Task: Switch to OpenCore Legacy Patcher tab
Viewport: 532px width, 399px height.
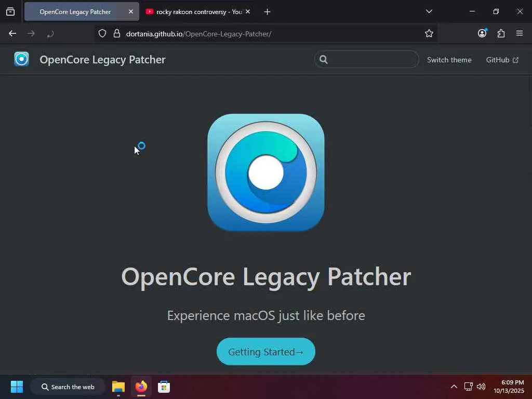Action: (82, 11)
